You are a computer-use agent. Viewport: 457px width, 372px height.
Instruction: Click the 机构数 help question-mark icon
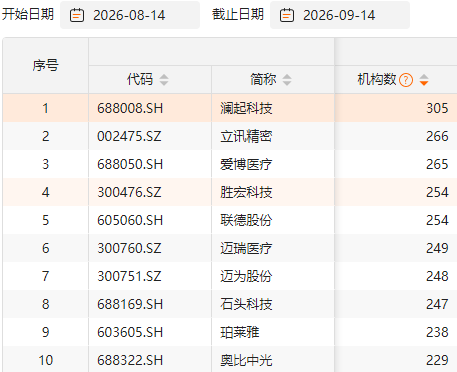pyautogui.click(x=406, y=80)
